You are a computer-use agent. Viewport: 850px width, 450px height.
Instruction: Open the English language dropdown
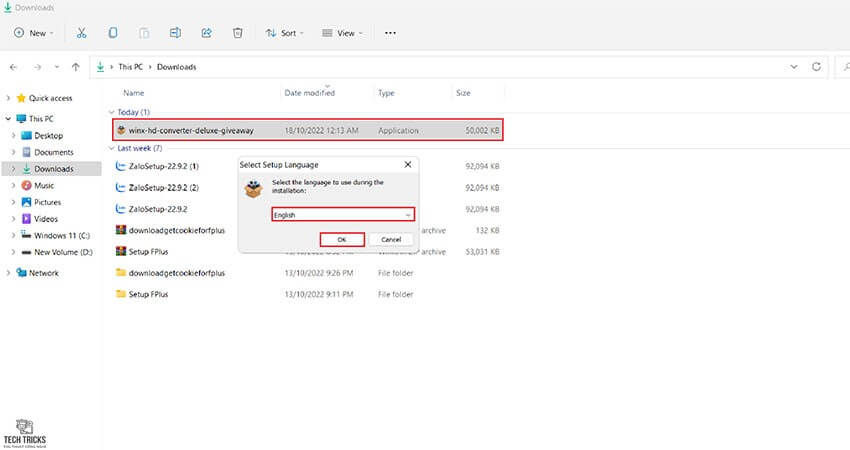343,215
